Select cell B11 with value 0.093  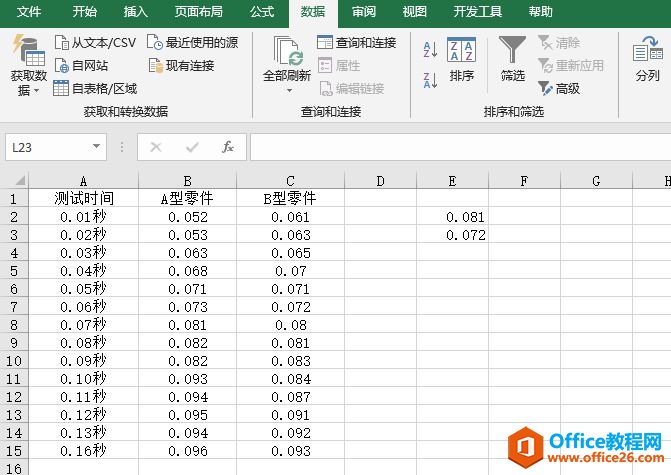[187, 379]
